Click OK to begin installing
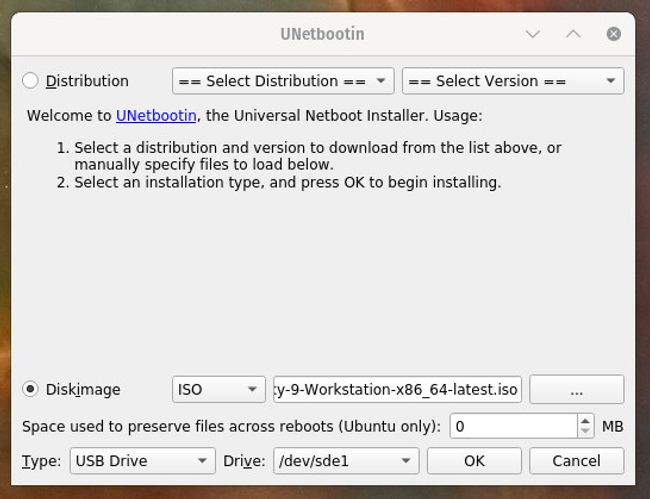Image resolution: width=650 pixels, height=499 pixels. [474, 460]
